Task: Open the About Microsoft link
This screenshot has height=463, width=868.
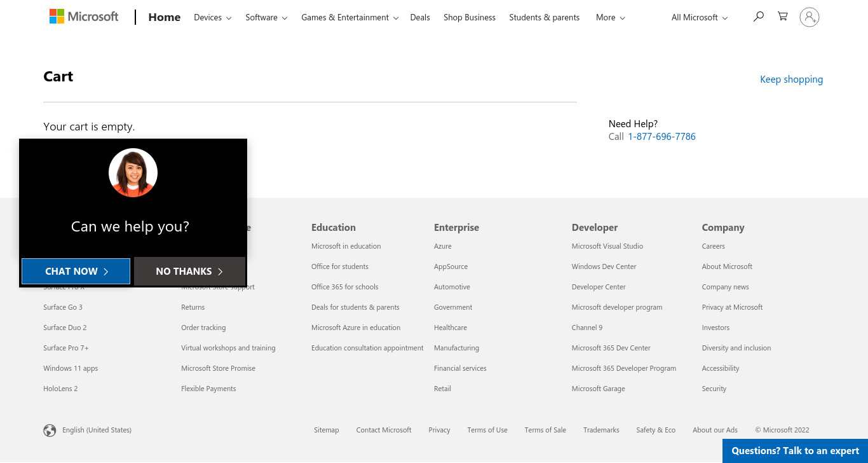Action: 727,266
